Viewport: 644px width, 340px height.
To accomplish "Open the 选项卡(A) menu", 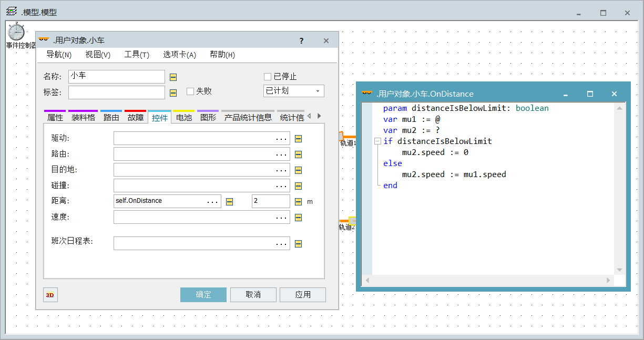I will click(179, 55).
